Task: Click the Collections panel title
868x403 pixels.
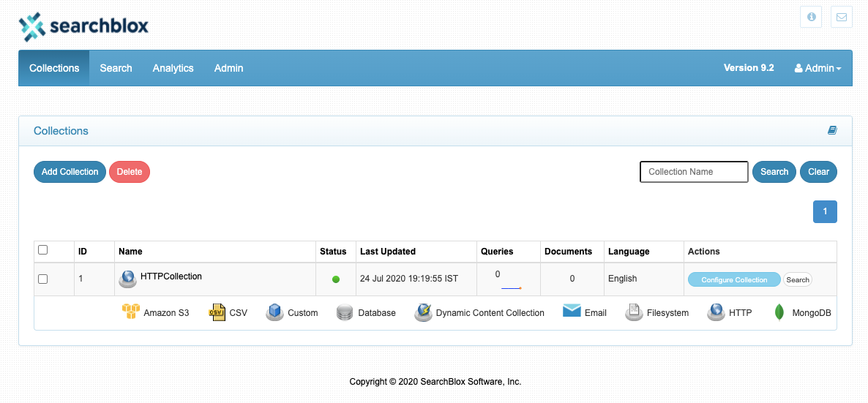Action: [61, 131]
